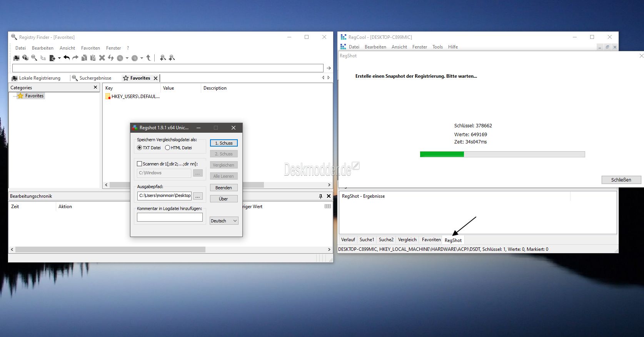644x337 pixels.
Task: Click the Description column header
Action: click(x=215, y=88)
